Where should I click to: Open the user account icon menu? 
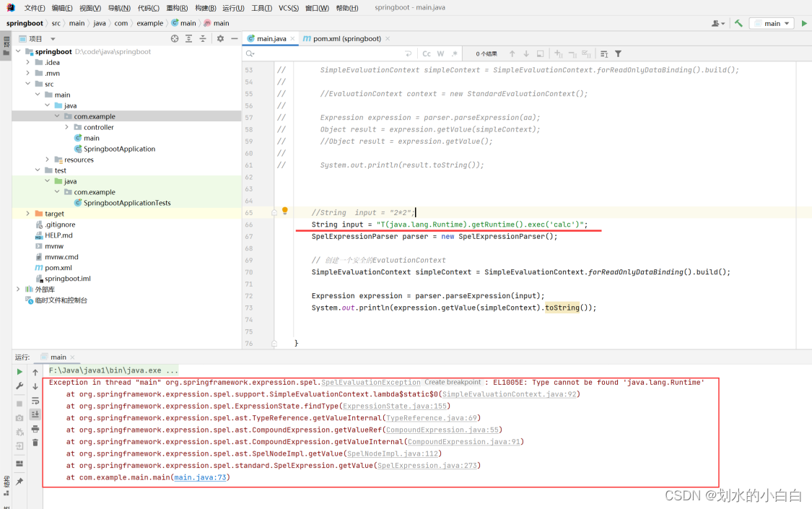[x=717, y=23]
